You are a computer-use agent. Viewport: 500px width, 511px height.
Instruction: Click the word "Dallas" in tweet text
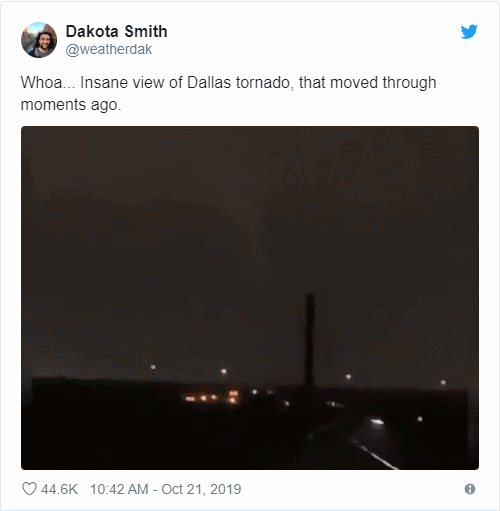[x=209, y=82]
